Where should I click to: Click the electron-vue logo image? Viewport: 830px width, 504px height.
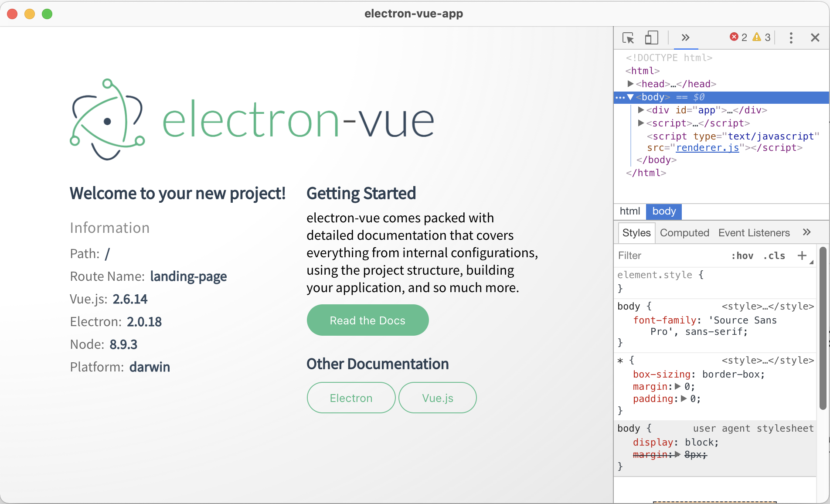(252, 119)
